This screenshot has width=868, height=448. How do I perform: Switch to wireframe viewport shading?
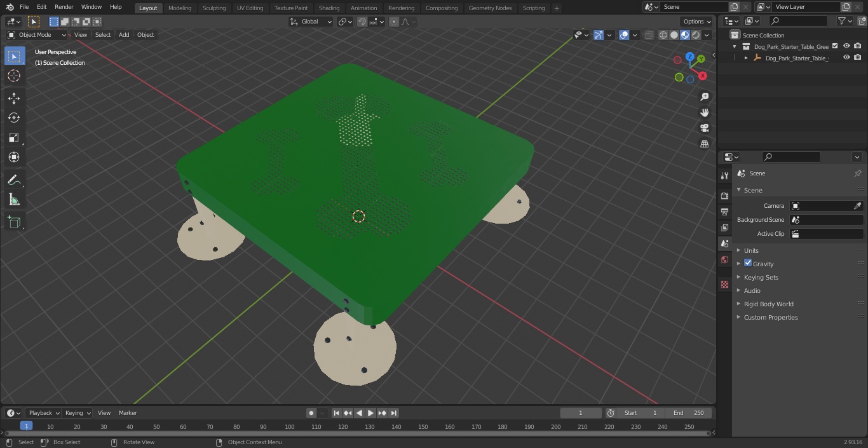[x=663, y=35]
